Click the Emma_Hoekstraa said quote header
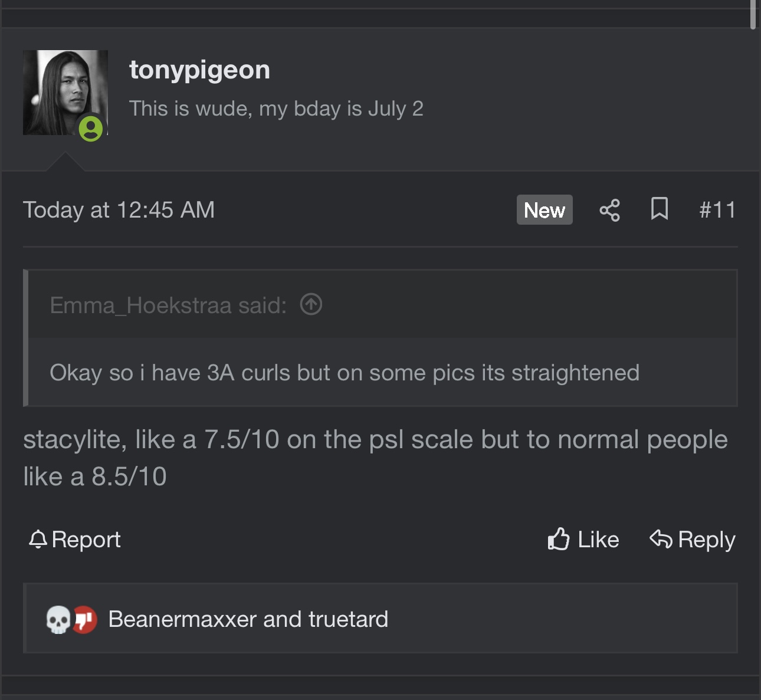The width and height of the screenshot is (761, 700). [168, 305]
